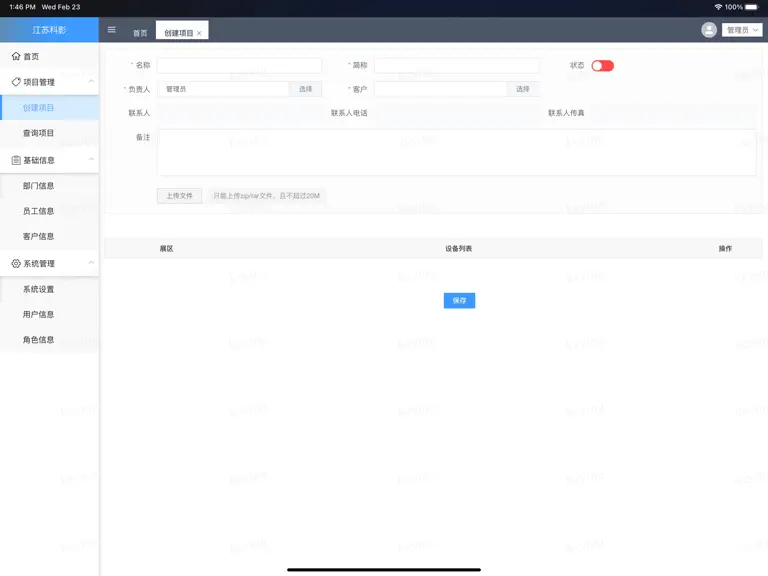Toggle the red 状态 switch
The image size is (768, 576).
click(602, 66)
